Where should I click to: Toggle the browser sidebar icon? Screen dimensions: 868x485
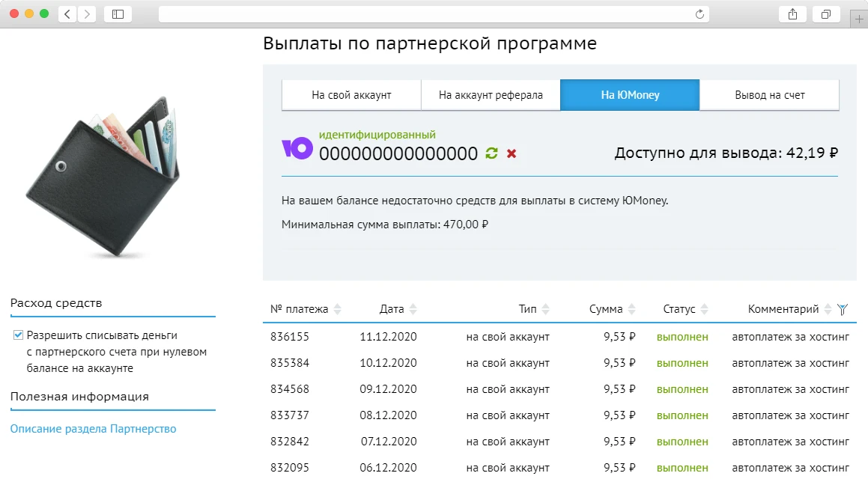[118, 13]
